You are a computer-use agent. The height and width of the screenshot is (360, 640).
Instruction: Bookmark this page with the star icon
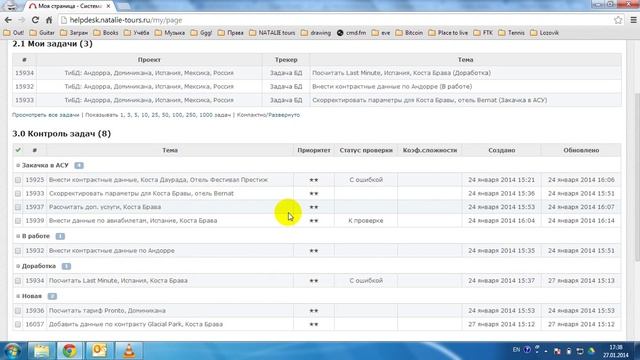tap(618, 20)
